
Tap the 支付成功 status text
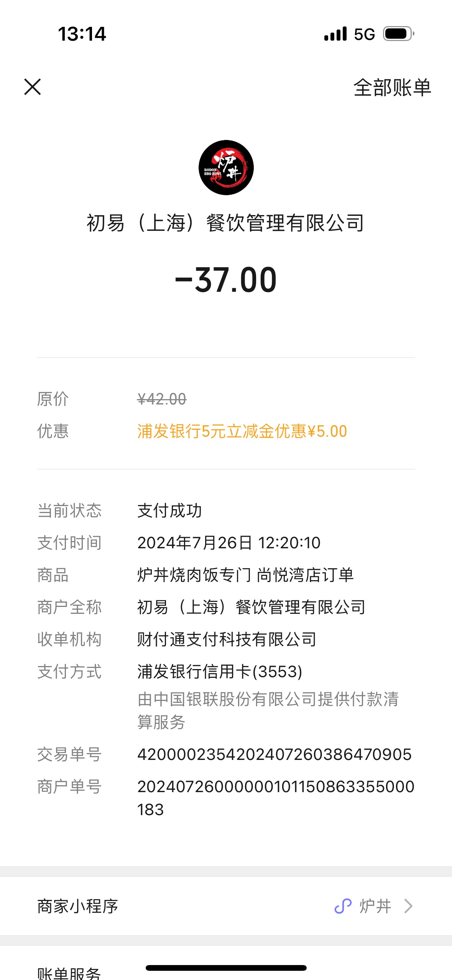[x=169, y=511]
